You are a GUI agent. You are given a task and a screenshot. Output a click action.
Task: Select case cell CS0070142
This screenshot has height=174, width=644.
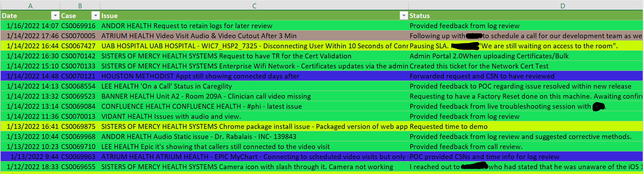click(x=80, y=56)
